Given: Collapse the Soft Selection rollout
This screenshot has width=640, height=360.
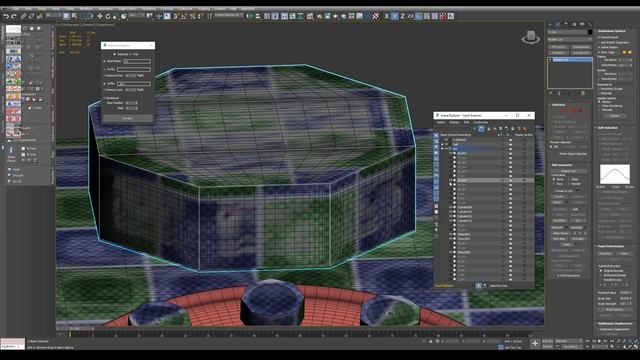Looking at the screenshot, I should tap(608, 128).
